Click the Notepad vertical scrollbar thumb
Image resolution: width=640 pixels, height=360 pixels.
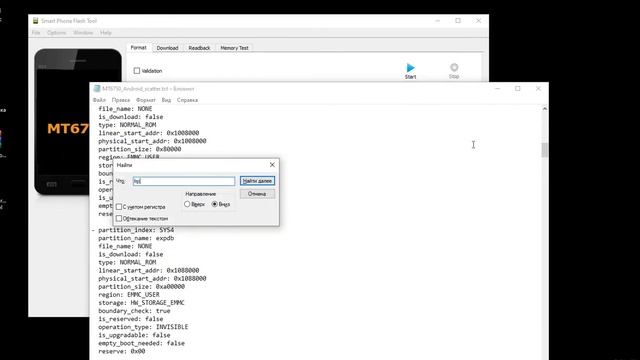[x=544, y=150]
